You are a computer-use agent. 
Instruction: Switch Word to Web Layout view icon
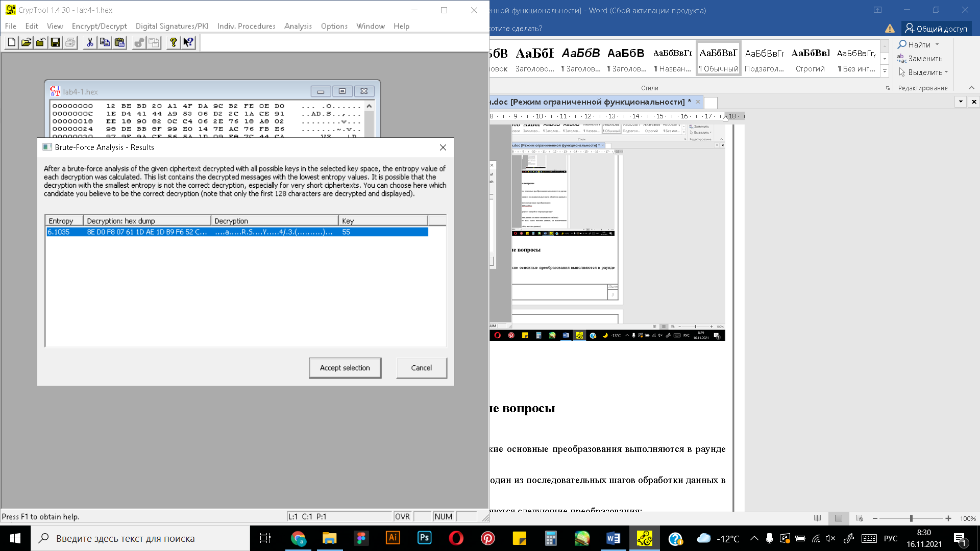pos(859,518)
